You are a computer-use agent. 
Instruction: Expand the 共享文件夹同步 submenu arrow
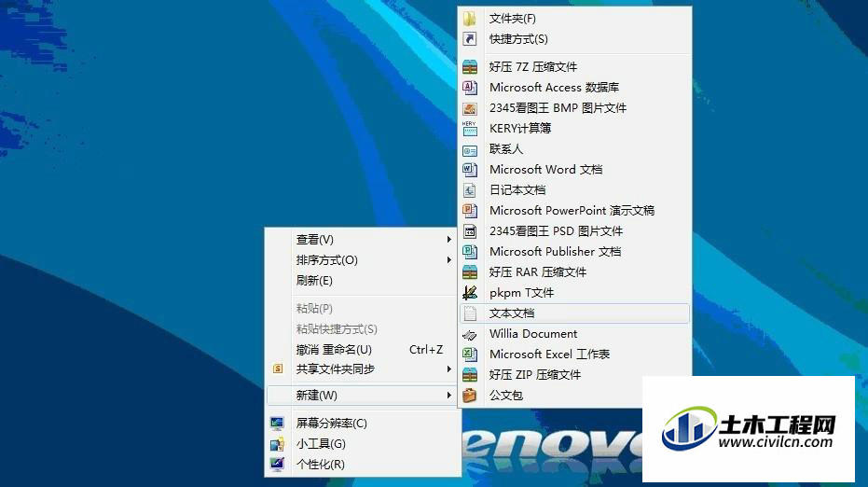point(449,369)
